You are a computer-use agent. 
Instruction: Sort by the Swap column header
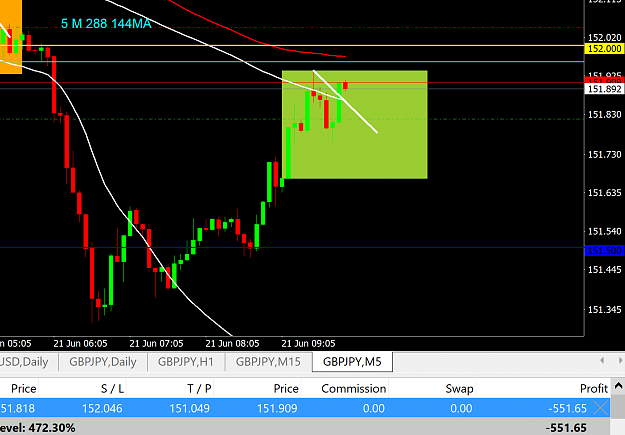pyautogui.click(x=459, y=388)
